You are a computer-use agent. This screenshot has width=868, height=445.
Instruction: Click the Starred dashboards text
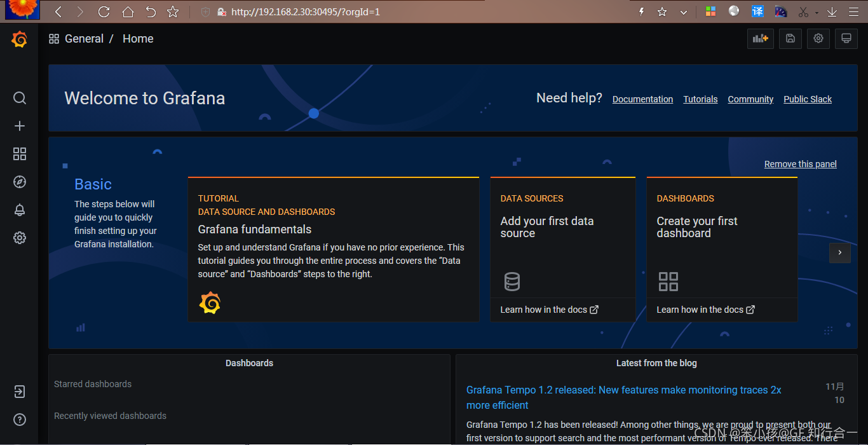(93, 384)
